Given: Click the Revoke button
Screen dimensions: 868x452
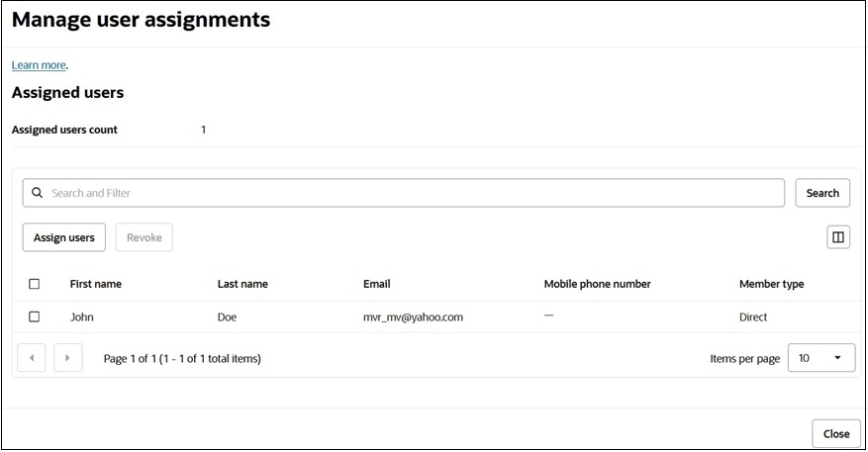Looking at the screenshot, I should (x=145, y=237).
